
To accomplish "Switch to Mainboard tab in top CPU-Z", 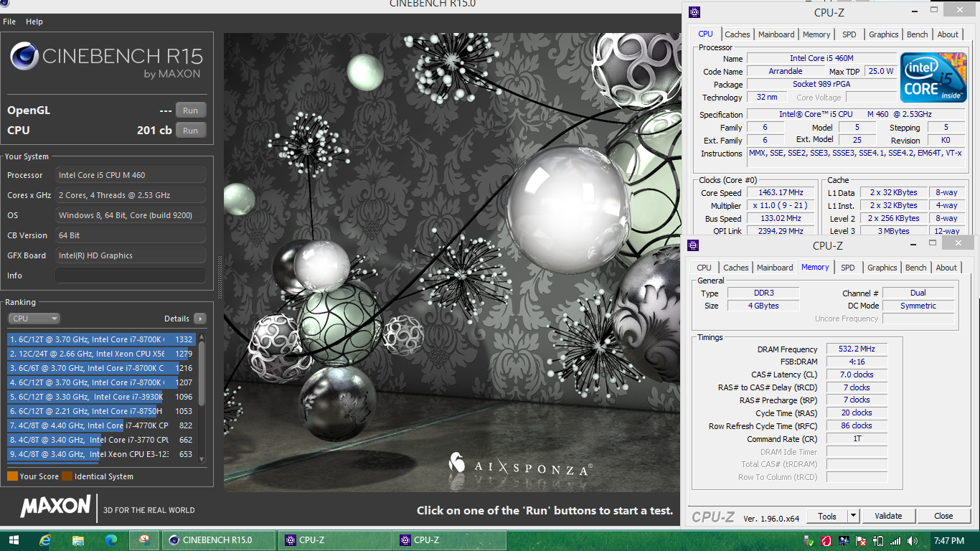I will tap(776, 34).
